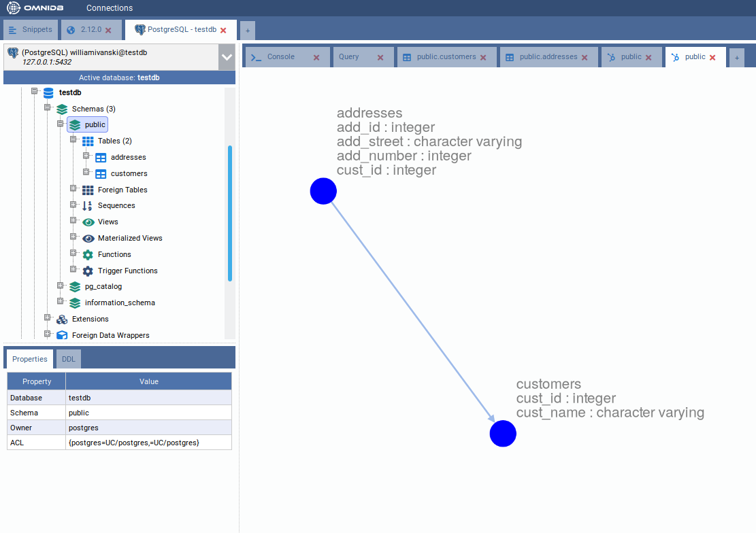Expand the addresses table node
756x533 pixels.
[x=86, y=157]
